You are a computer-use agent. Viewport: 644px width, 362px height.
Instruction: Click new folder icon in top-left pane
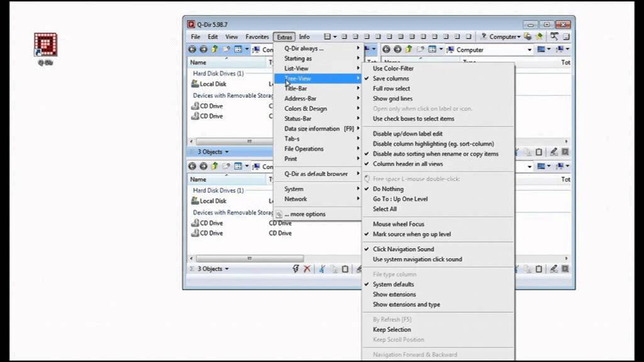pos(226,50)
